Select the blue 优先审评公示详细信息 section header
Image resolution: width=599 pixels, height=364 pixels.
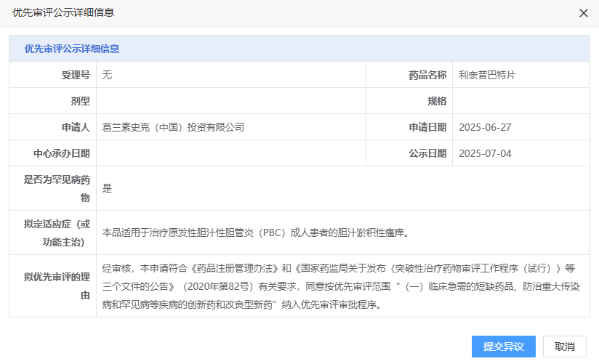72,49
